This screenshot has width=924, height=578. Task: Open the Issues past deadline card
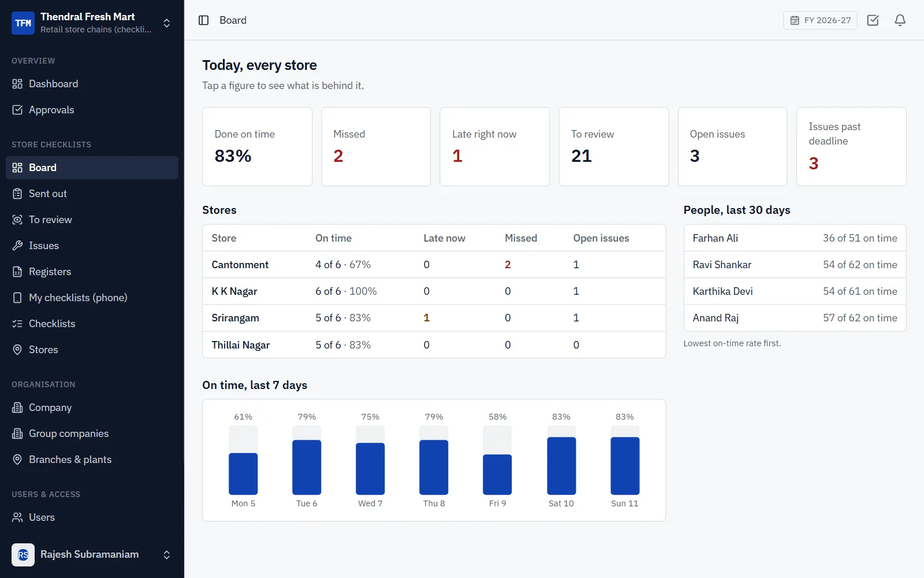[851, 147]
